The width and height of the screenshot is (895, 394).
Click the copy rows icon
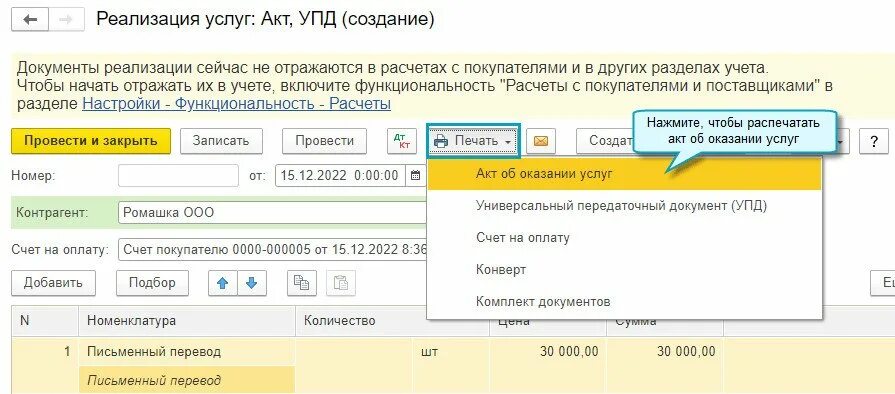tap(302, 283)
